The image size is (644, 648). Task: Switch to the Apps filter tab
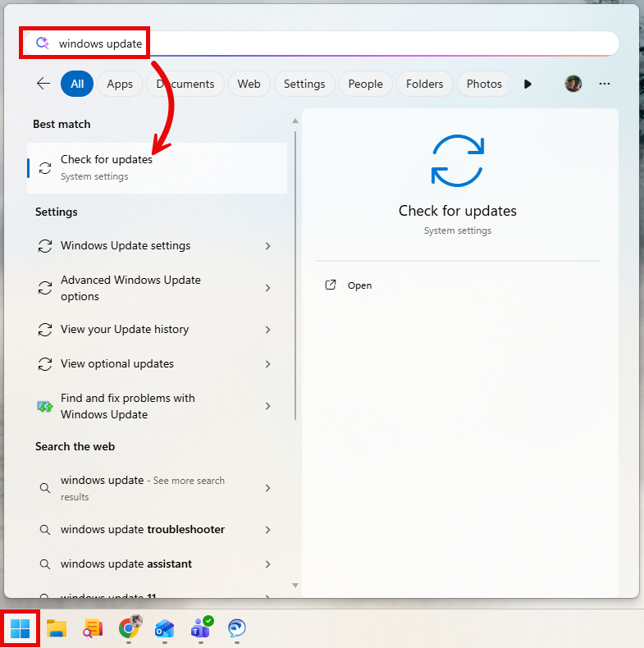click(x=120, y=84)
